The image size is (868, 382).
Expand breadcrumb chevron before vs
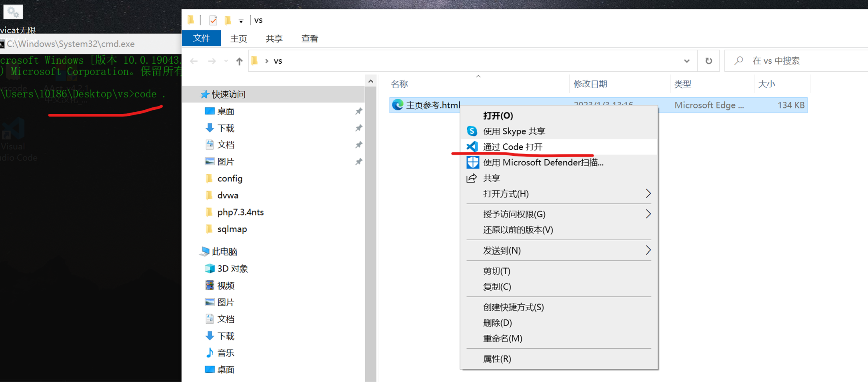tap(266, 61)
